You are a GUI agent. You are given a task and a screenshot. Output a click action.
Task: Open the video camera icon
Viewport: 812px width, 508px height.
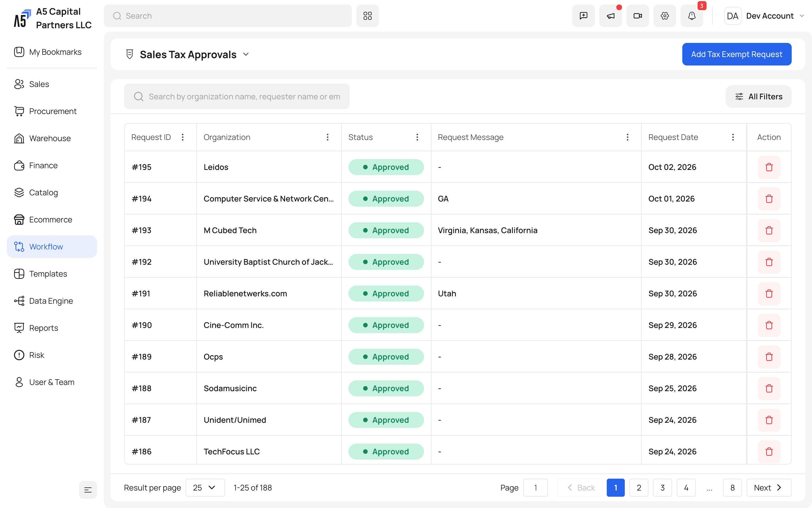click(x=637, y=16)
